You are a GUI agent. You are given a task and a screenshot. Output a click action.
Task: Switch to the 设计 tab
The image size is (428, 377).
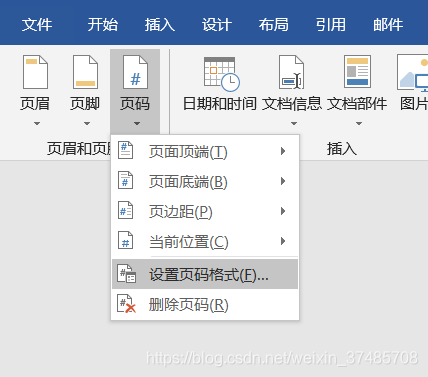pos(217,25)
